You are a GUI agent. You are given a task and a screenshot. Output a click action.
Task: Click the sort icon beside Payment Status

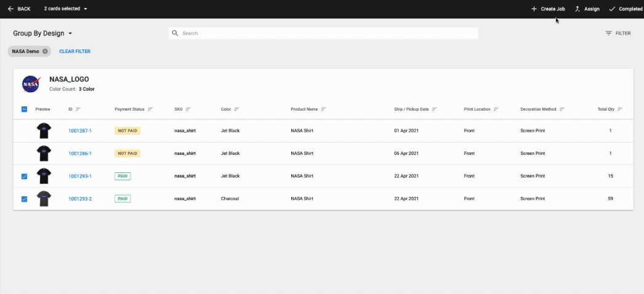150,109
